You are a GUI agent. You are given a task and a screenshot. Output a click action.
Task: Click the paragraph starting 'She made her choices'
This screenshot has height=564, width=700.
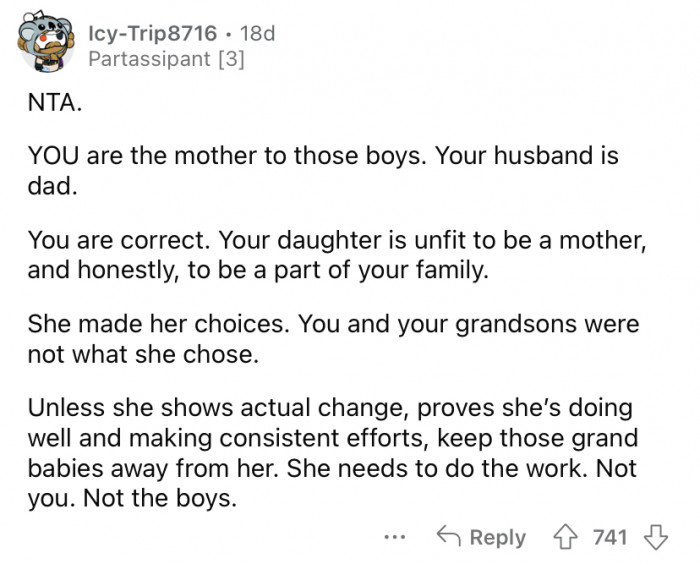click(333, 339)
